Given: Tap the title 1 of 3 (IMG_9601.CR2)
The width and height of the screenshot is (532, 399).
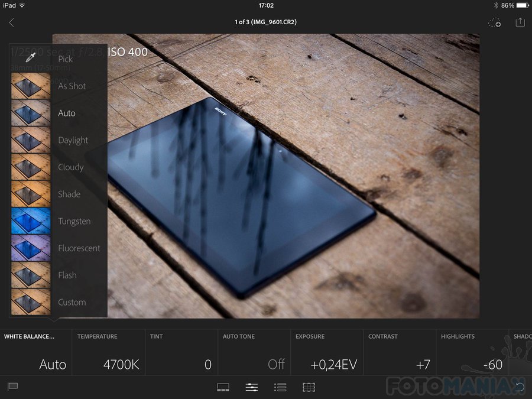Looking at the screenshot, I should tap(265, 22).
